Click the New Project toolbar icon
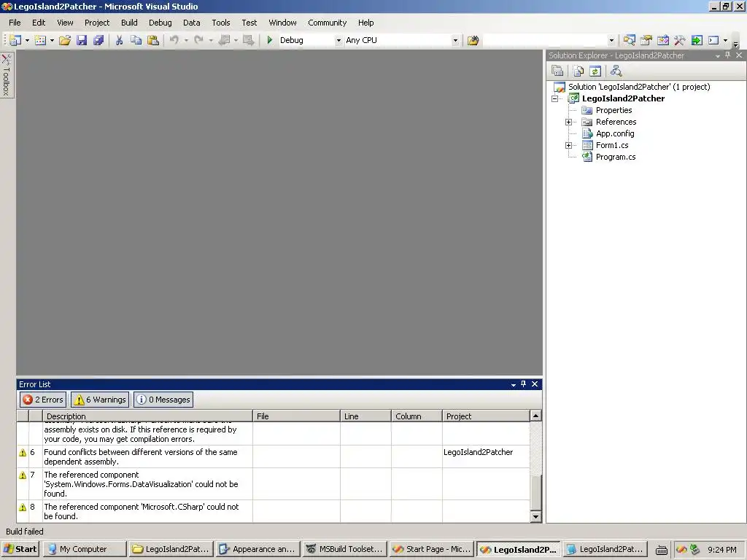747x560 pixels. (x=15, y=41)
